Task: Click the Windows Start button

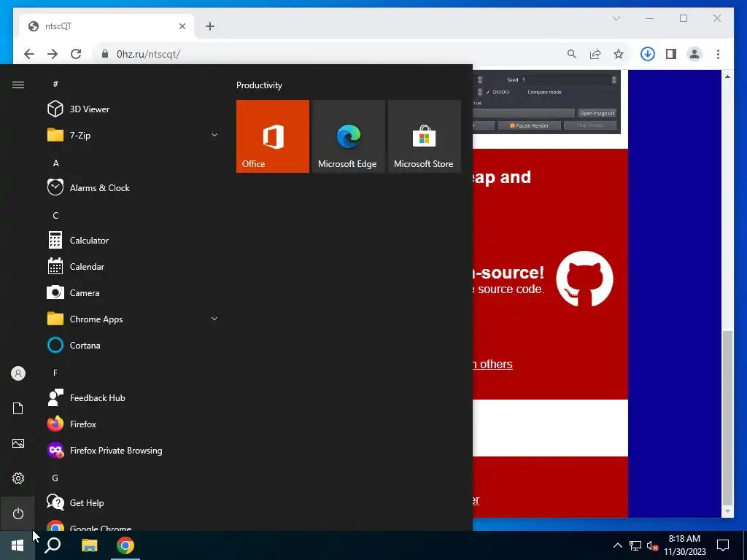Action: [18, 545]
